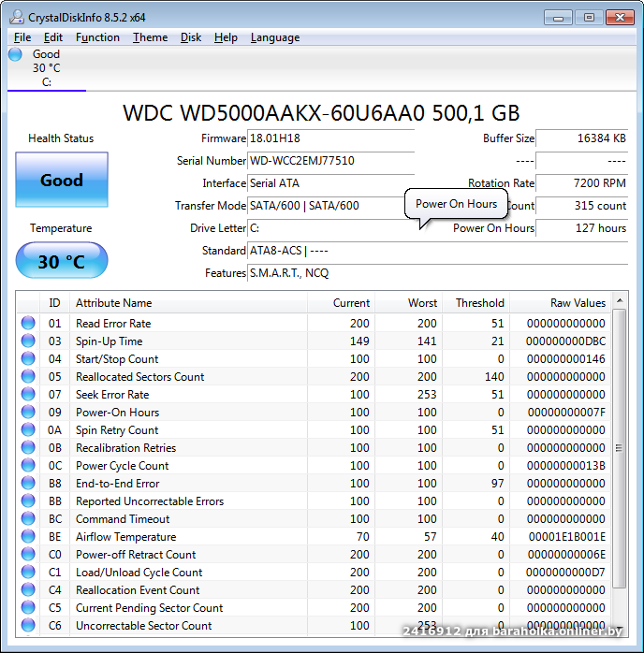Click the attribute list vertical scrollbar thumb

point(620,448)
